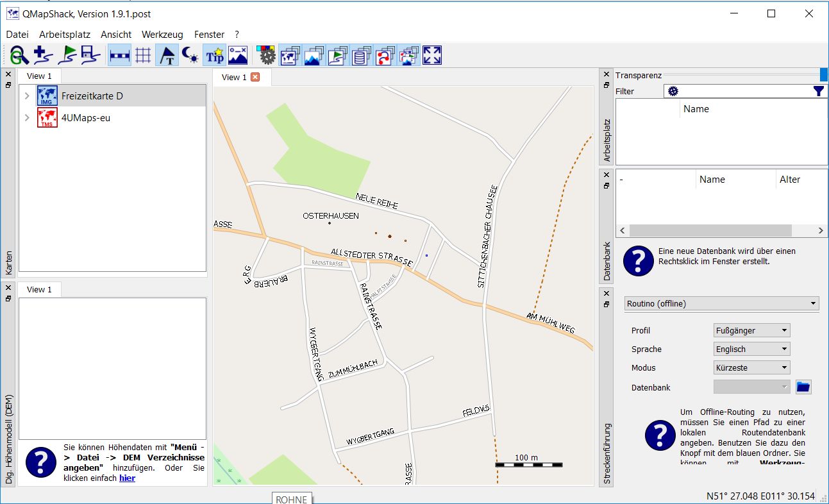Close the main View 1 map tab
Image resolution: width=829 pixels, height=504 pixels.
click(x=255, y=77)
